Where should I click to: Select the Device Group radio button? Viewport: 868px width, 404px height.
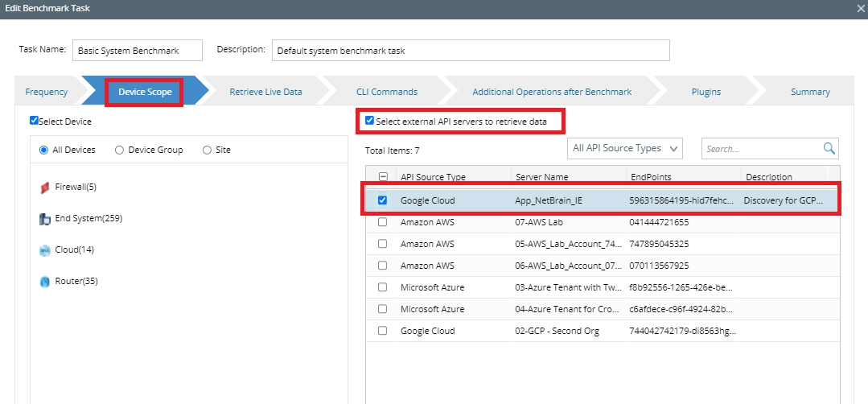[x=120, y=150]
